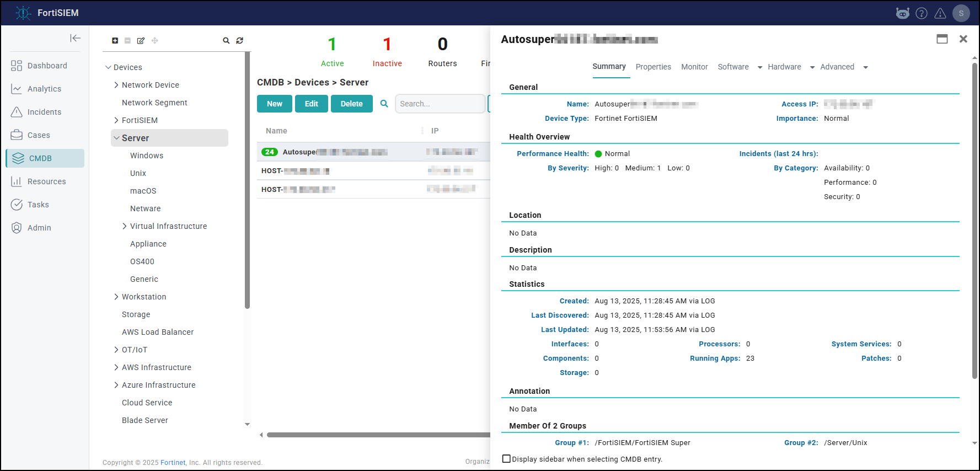The image size is (980, 471).
Task: Select Blade Server in the tree
Action: coord(145,420)
